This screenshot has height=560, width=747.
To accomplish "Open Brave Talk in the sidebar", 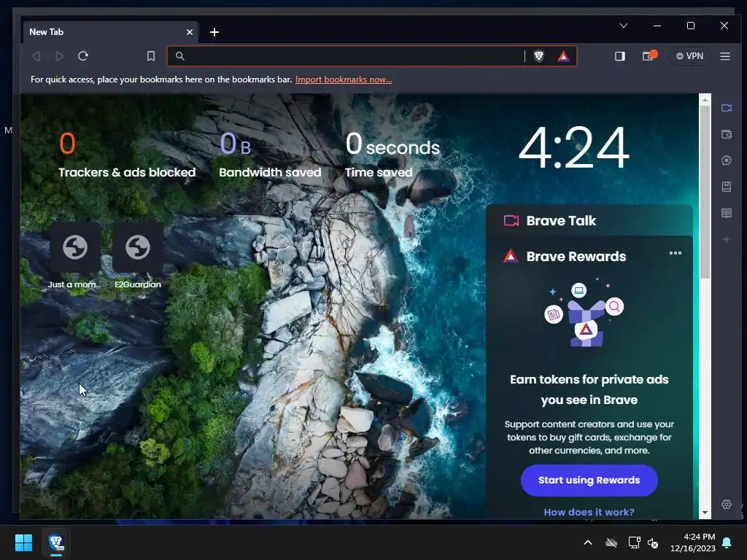I will pyautogui.click(x=727, y=108).
